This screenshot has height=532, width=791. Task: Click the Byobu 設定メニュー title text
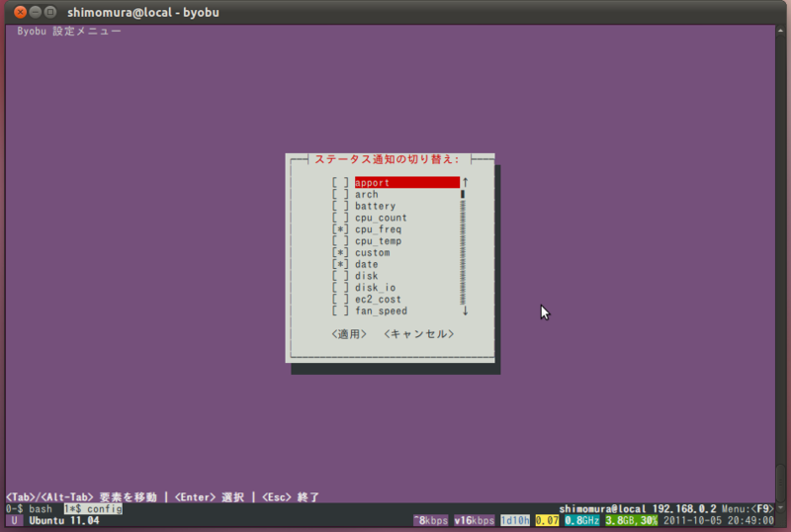[69, 32]
